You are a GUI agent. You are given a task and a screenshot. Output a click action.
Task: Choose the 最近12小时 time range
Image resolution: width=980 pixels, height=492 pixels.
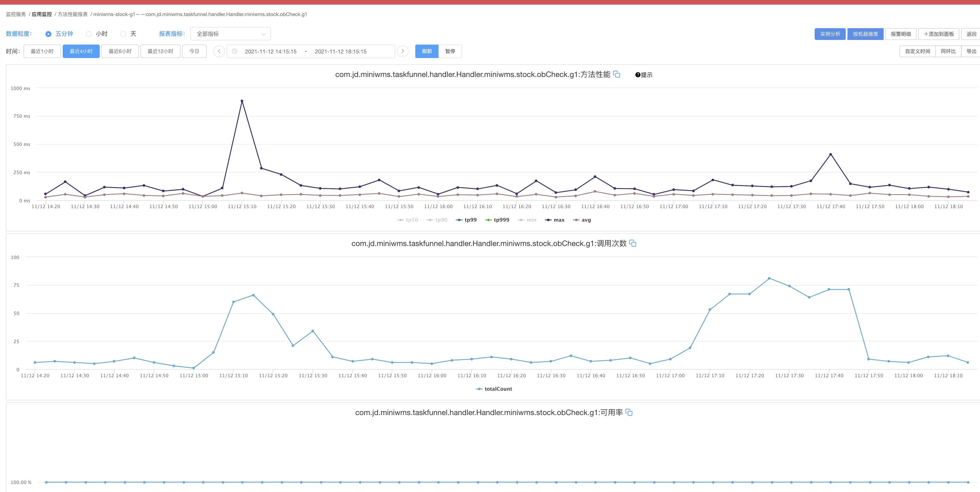161,51
